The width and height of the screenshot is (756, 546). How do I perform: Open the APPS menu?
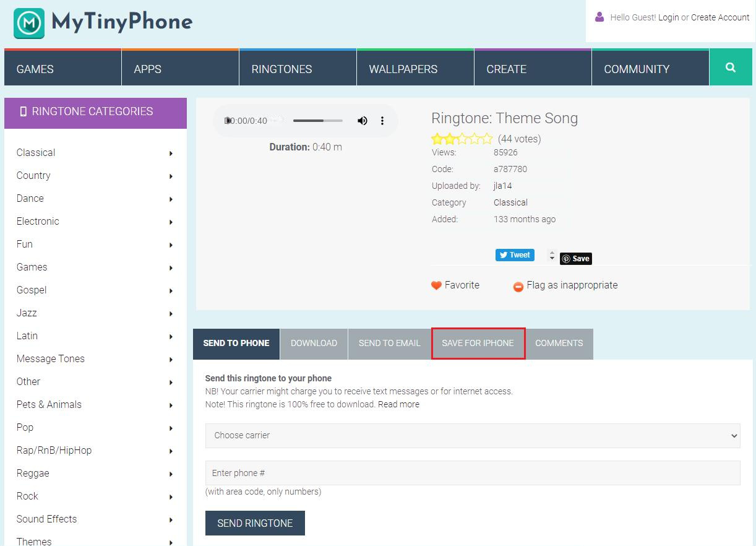pyautogui.click(x=180, y=67)
